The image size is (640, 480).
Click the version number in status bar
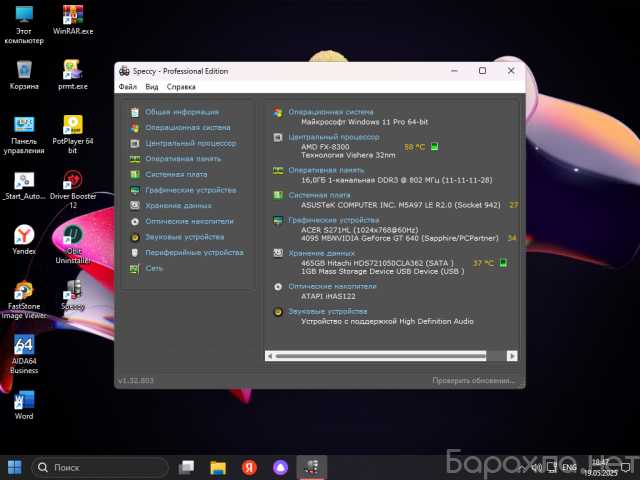pyautogui.click(x=136, y=381)
